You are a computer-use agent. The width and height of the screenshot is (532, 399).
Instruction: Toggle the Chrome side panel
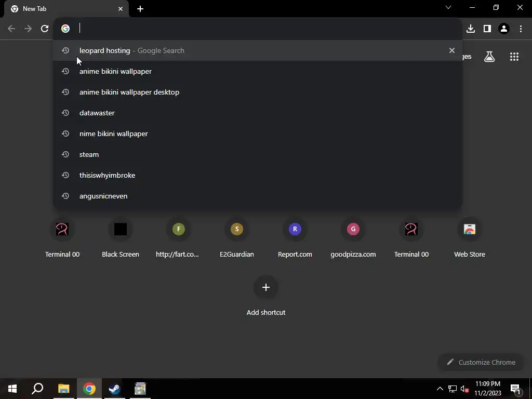coord(487,29)
